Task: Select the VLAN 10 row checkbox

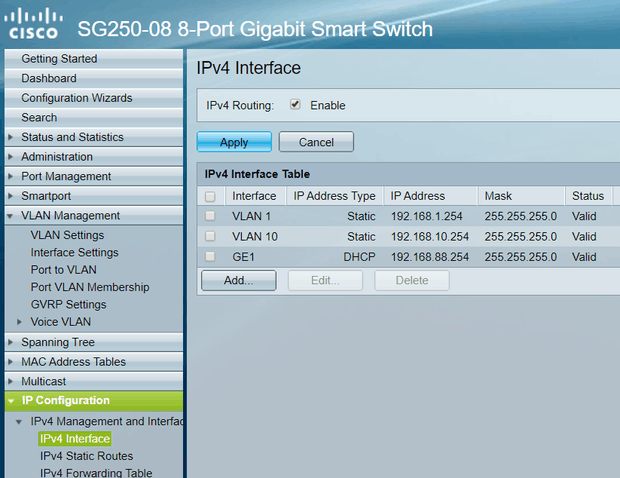Action: [210, 236]
